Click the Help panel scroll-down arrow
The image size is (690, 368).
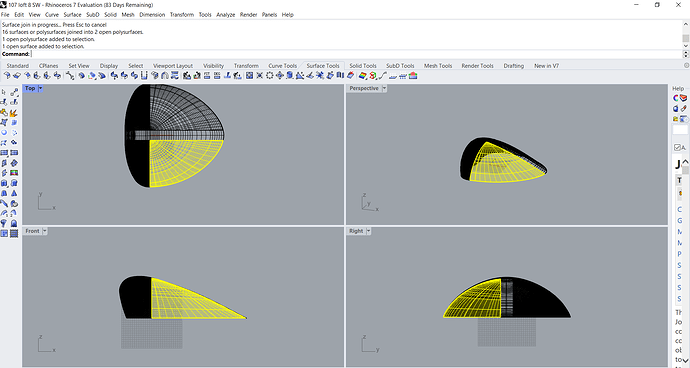686,362
